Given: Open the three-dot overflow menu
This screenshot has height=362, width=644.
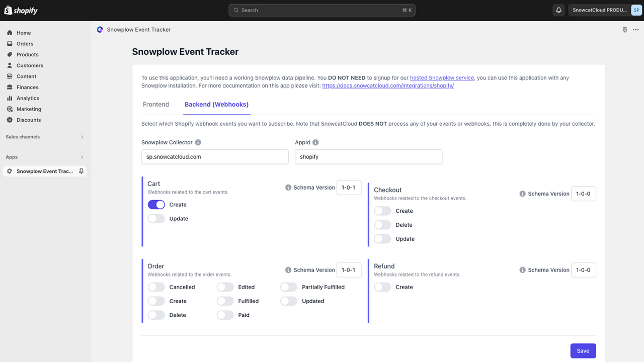Looking at the screenshot, I should (x=635, y=30).
